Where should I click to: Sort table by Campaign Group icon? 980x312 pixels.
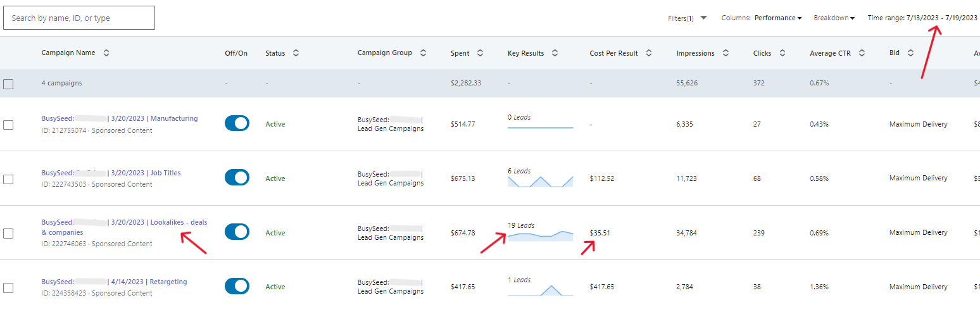point(423,53)
